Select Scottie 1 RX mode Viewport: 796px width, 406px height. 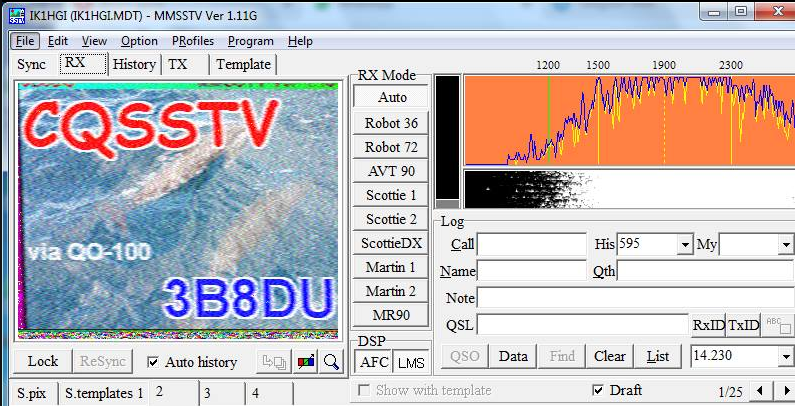[x=391, y=195]
